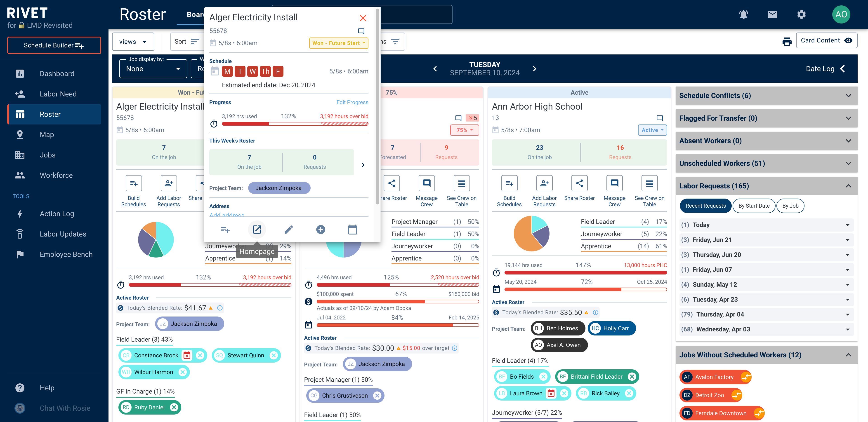
Task: Close the Alger Electricity Install popup
Action: (x=363, y=18)
